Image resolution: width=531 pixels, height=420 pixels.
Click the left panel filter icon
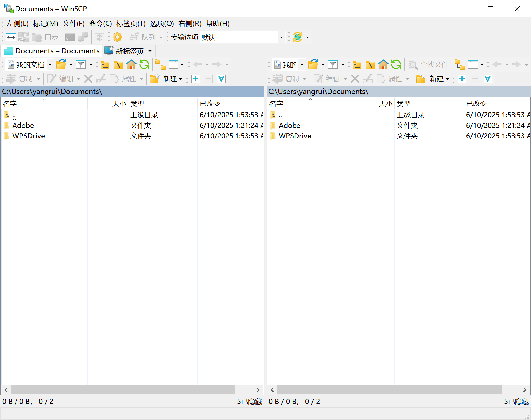[81, 65]
